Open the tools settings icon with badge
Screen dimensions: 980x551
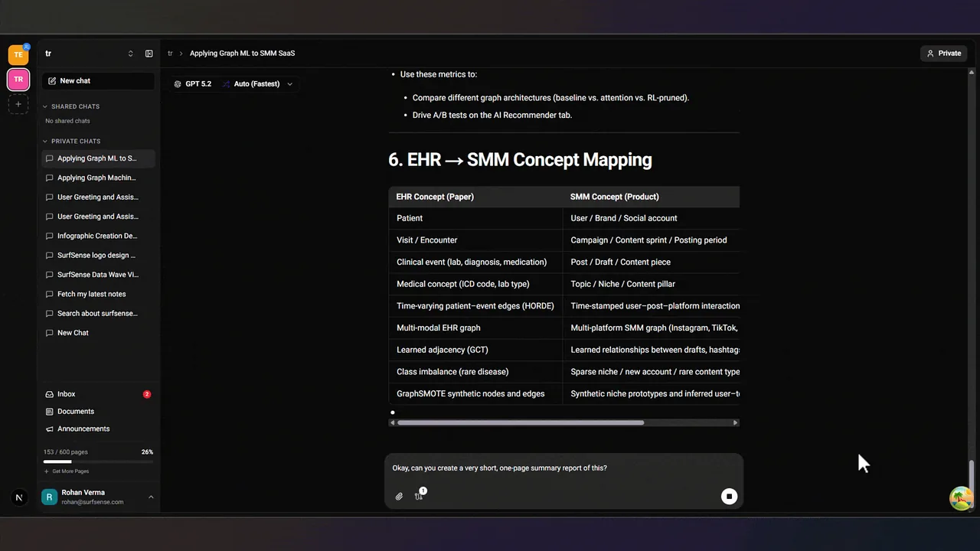419,496
